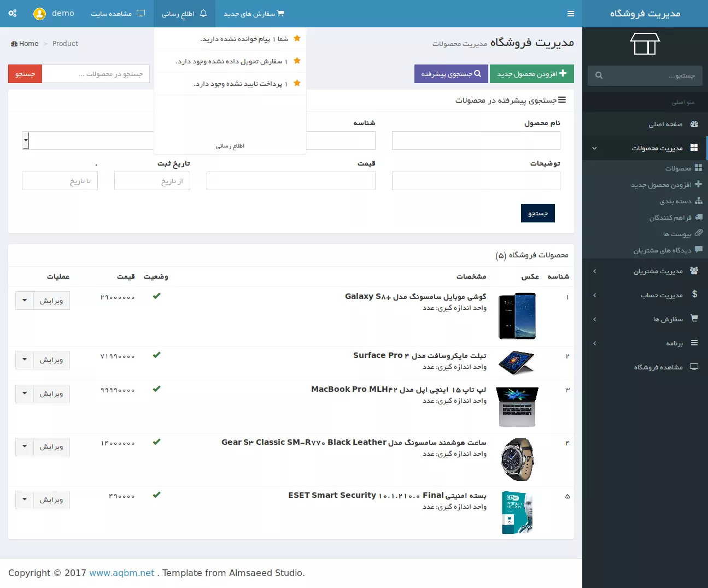The height and width of the screenshot is (588, 708).
Task: Click the اطلاع رسانی footer link in notifications dropdown
Action: (230, 146)
